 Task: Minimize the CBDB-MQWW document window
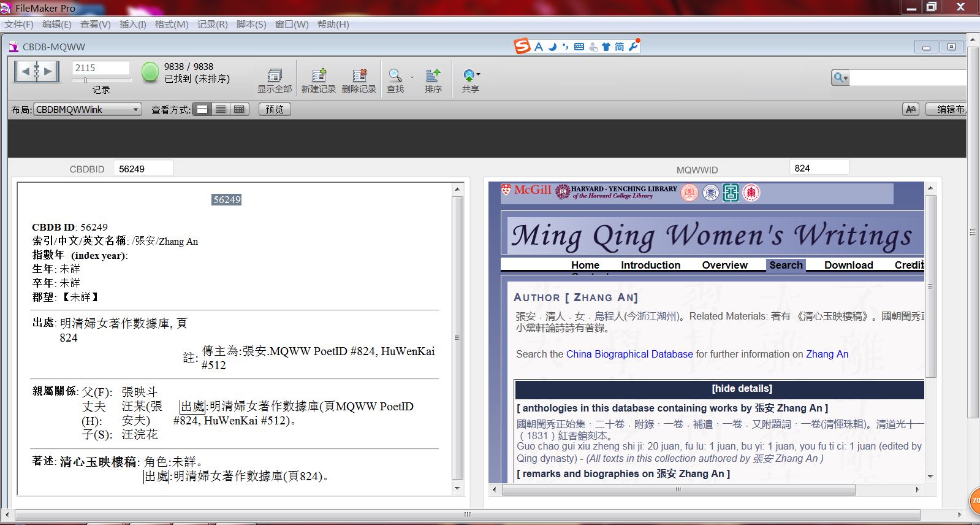[x=926, y=47]
